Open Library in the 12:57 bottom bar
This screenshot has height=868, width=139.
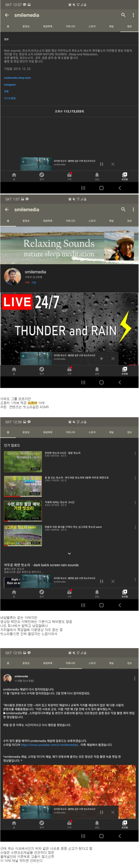125,176
